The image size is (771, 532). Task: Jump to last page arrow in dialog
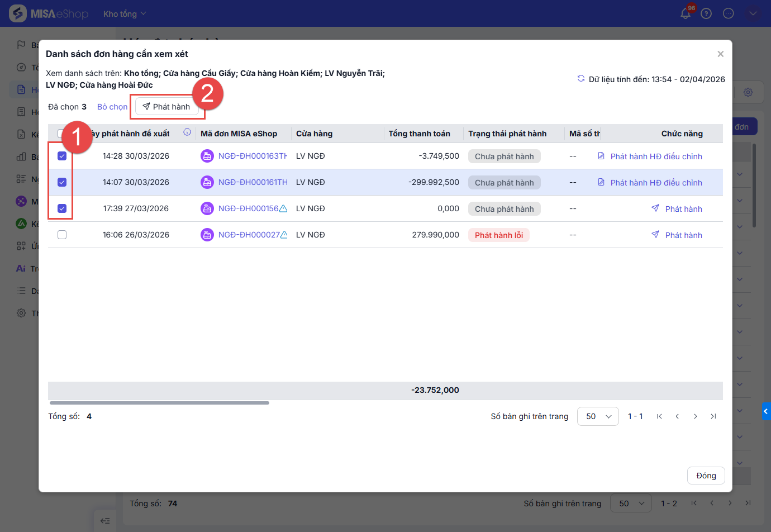pos(713,416)
